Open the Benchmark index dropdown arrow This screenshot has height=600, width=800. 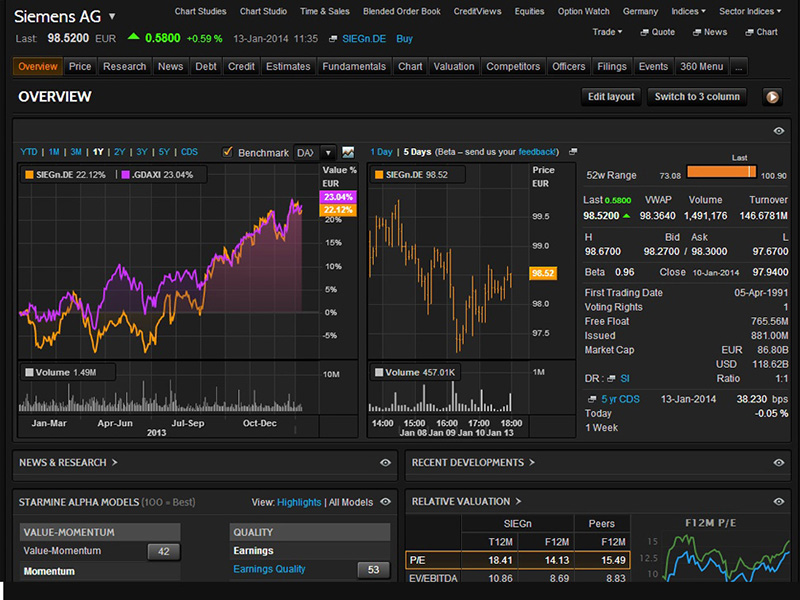pyautogui.click(x=327, y=153)
